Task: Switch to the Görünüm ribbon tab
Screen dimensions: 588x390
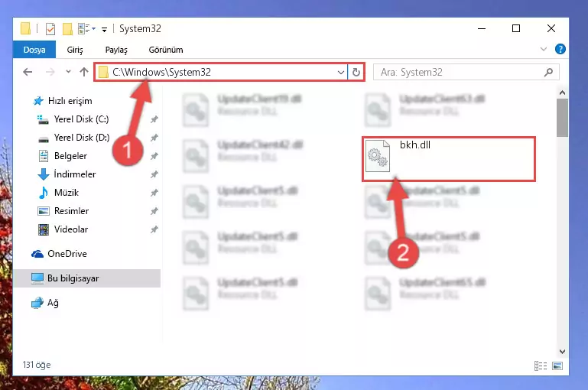Action: click(x=166, y=50)
